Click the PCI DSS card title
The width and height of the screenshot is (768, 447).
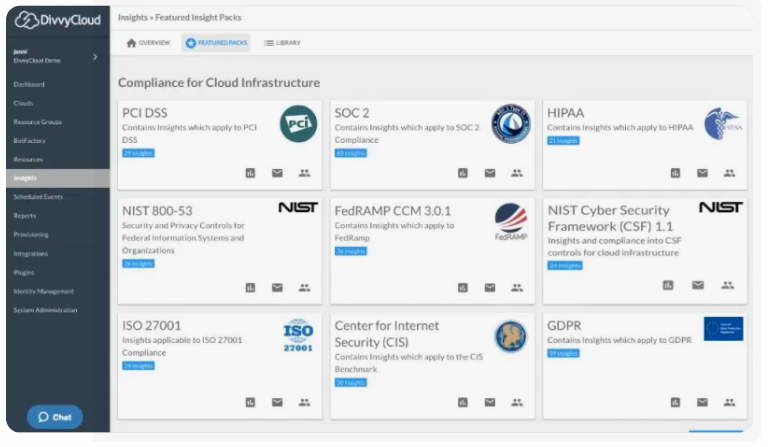coord(144,113)
